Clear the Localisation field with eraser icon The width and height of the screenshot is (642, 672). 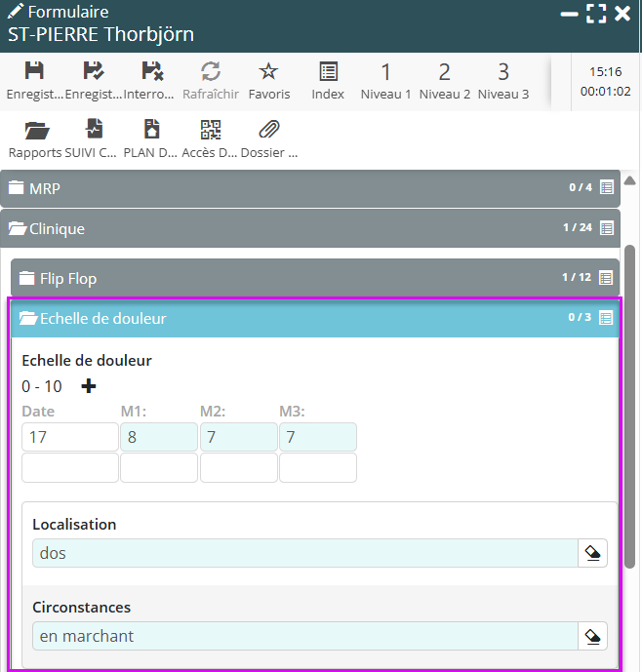[x=592, y=553]
